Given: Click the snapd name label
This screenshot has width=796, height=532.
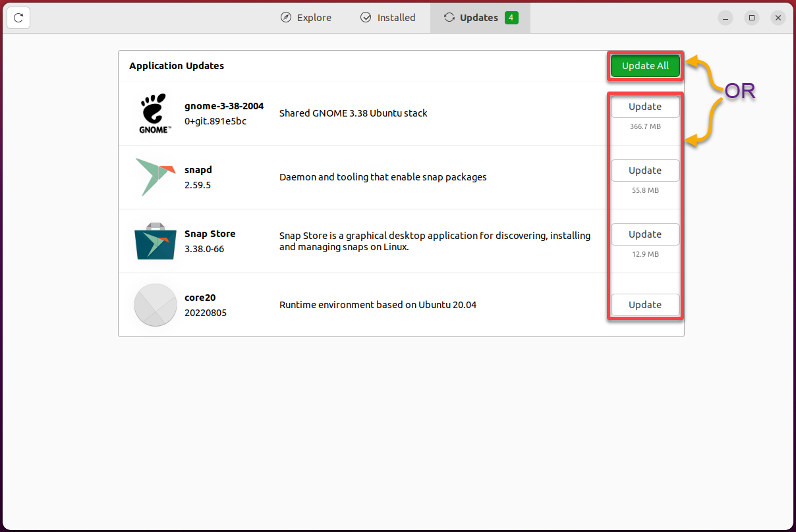Looking at the screenshot, I should 198,170.
